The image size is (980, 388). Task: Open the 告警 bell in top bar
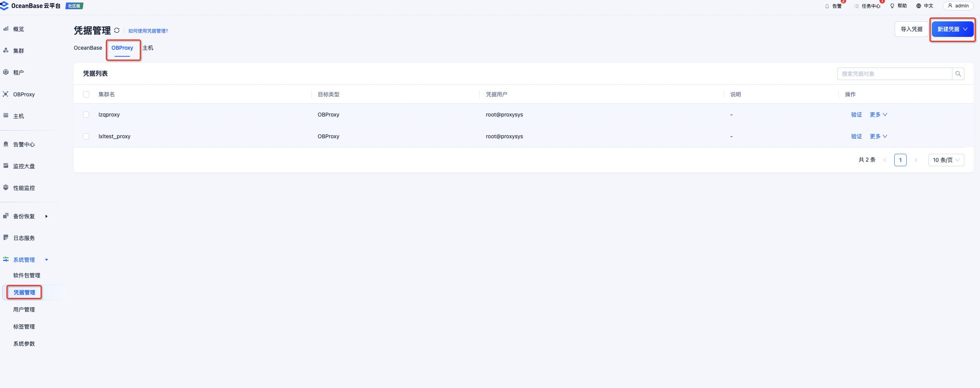coord(827,6)
